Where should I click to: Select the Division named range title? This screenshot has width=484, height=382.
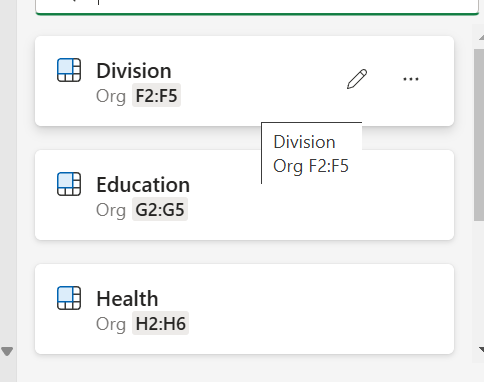pyautogui.click(x=134, y=71)
